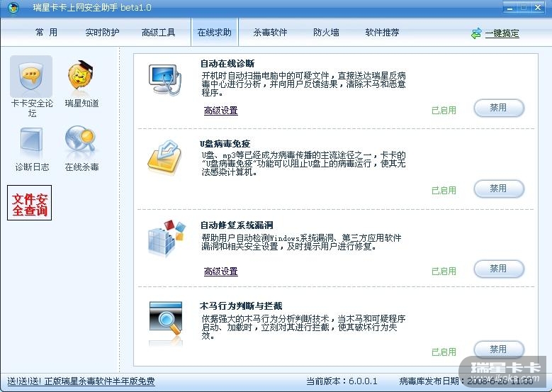Open the 高级工具 tab

pos(159,33)
